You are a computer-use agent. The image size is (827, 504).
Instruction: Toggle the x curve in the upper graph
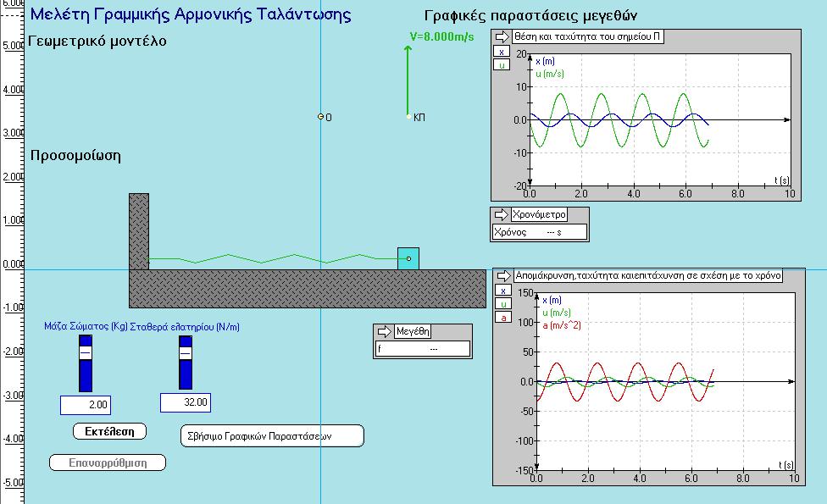502,52
